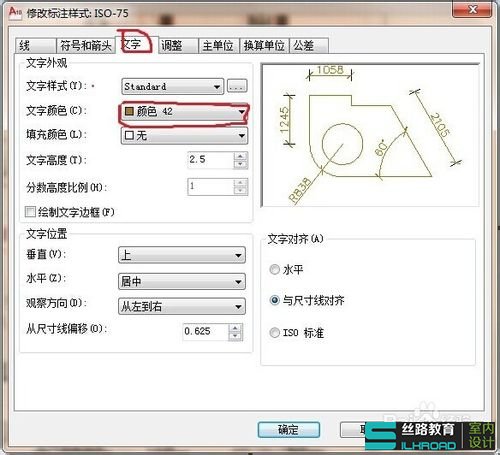Decrease 文字高度 with the down arrow
This screenshot has height=455, width=500.
pyautogui.click(x=240, y=164)
